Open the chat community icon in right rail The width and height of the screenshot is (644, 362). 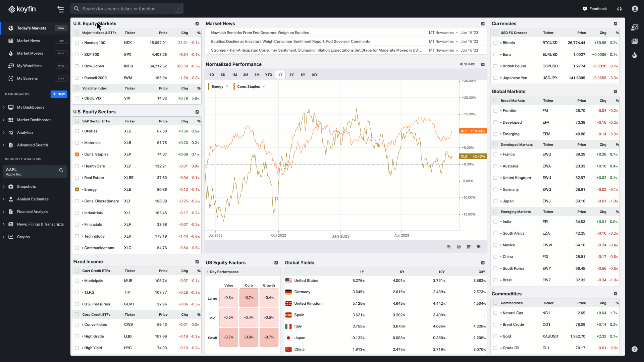(x=634, y=27)
